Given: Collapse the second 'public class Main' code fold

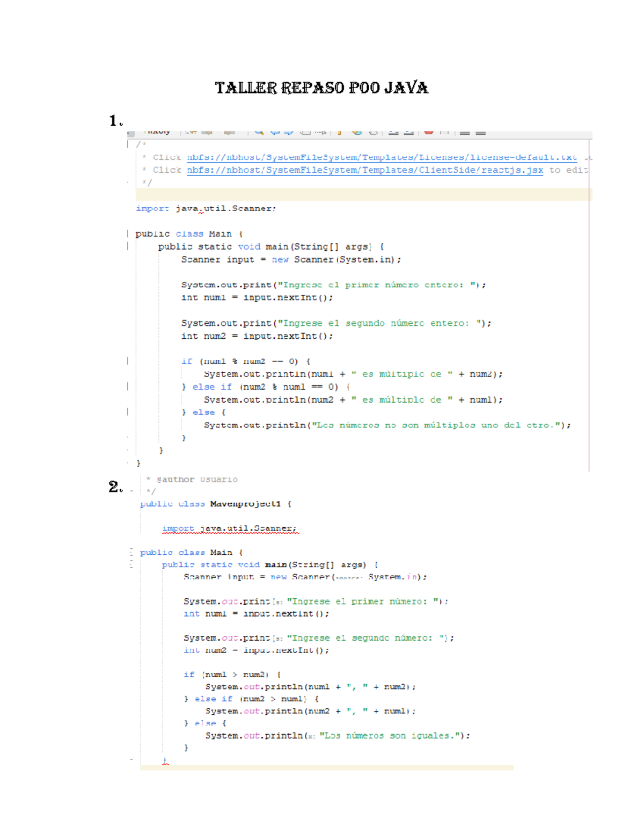Looking at the screenshot, I should (x=131, y=552).
